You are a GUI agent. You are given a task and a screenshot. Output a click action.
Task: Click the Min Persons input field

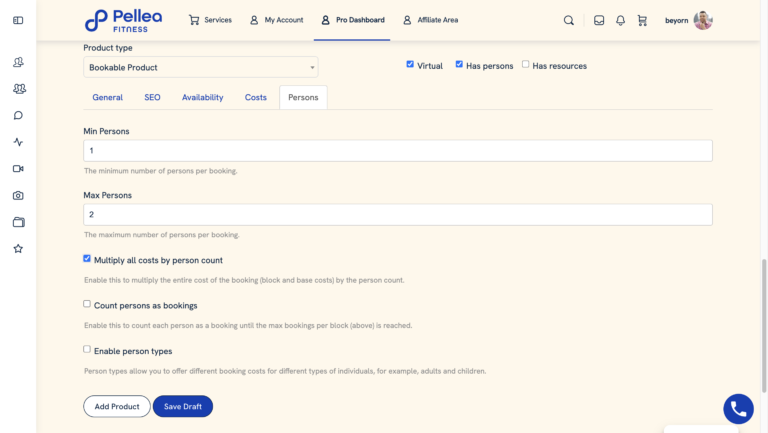398,151
